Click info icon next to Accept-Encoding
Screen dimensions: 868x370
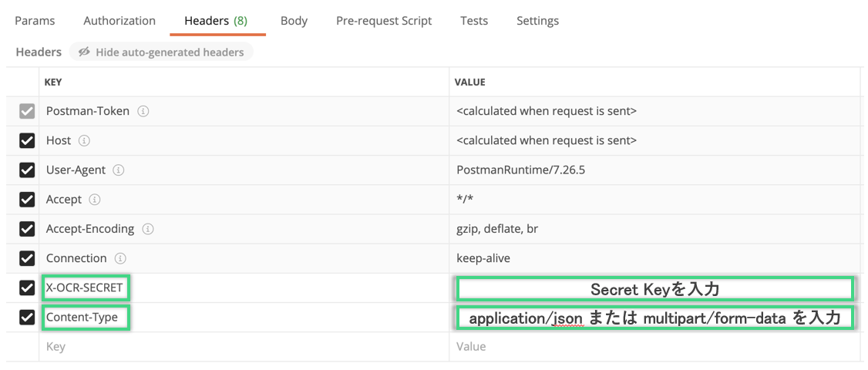pyautogui.click(x=148, y=229)
